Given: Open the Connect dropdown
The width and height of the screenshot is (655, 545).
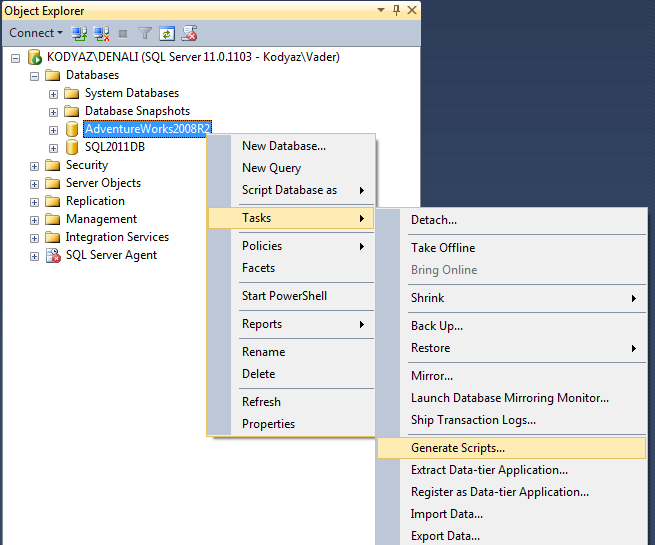Looking at the screenshot, I should click(x=36, y=33).
